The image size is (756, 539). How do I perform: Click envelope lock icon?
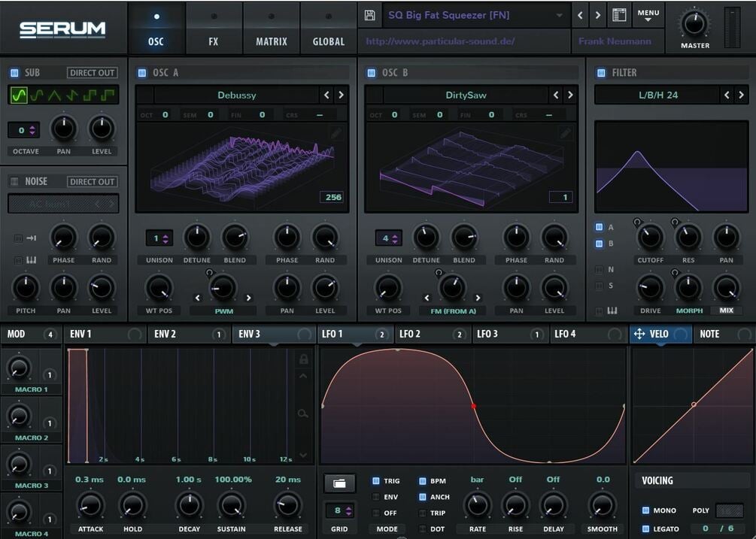coord(303,359)
